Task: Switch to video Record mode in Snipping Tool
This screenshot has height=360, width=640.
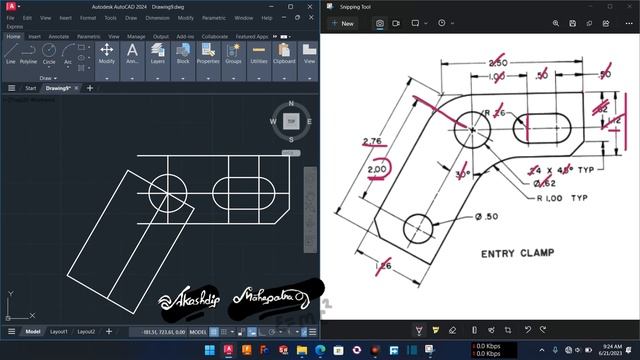Action: [396, 23]
